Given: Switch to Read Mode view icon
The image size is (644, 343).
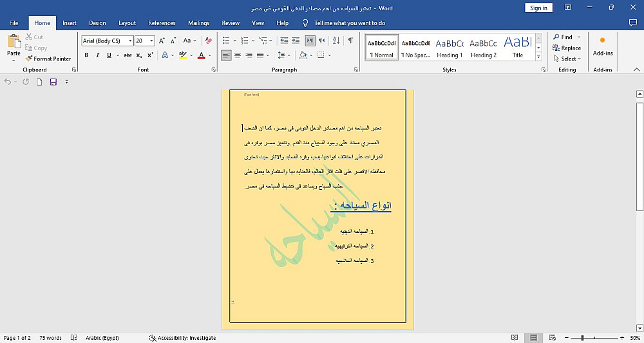Looking at the screenshot, I should pyautogui.click(x=515, y=338).
